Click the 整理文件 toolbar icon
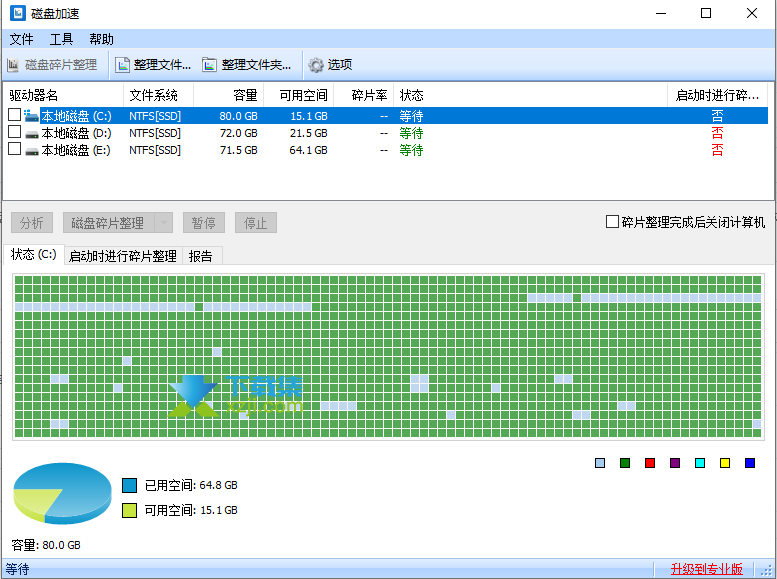The image size is (777, 579). pos(122,65)
